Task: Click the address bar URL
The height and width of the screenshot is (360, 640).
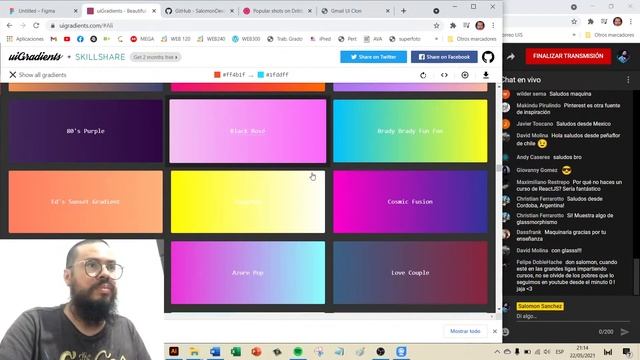Action: [86, 25]
